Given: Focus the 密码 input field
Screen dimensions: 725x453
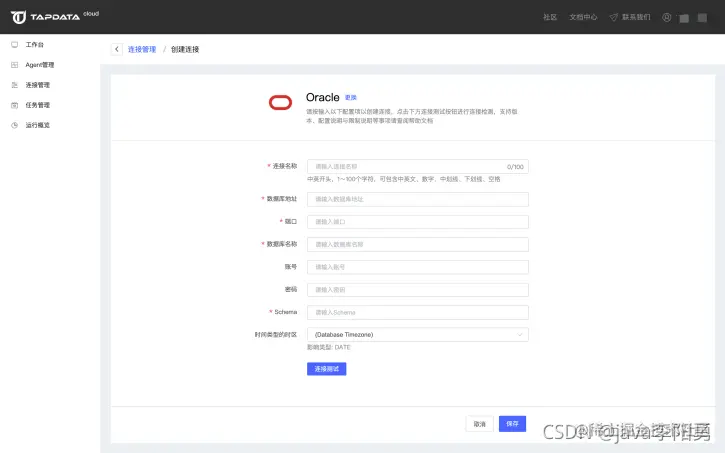Looking at the screenshot, I should [x=418, y=290].
